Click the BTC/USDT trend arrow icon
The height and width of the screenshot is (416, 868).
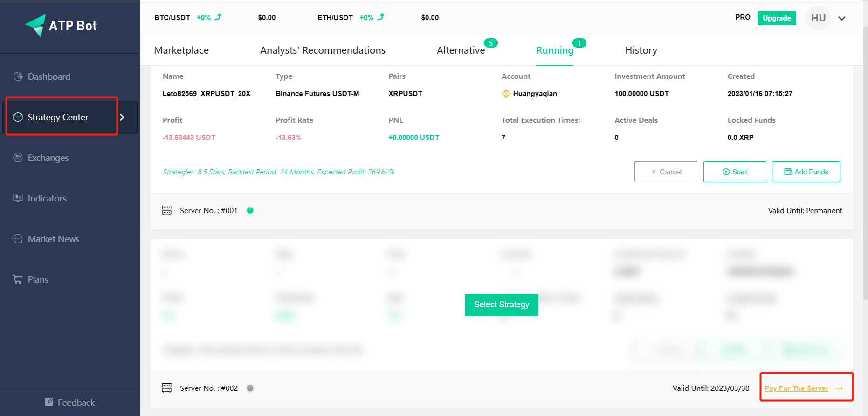pos(218,17)
